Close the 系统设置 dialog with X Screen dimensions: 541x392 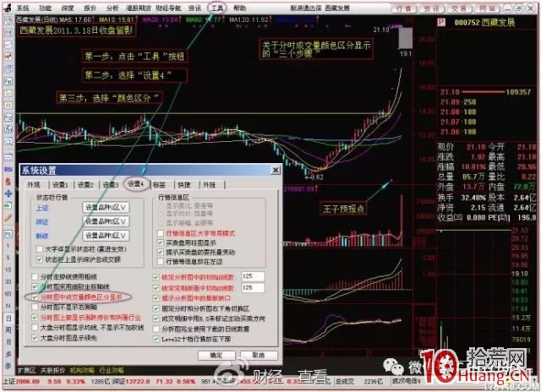point(276,170)
